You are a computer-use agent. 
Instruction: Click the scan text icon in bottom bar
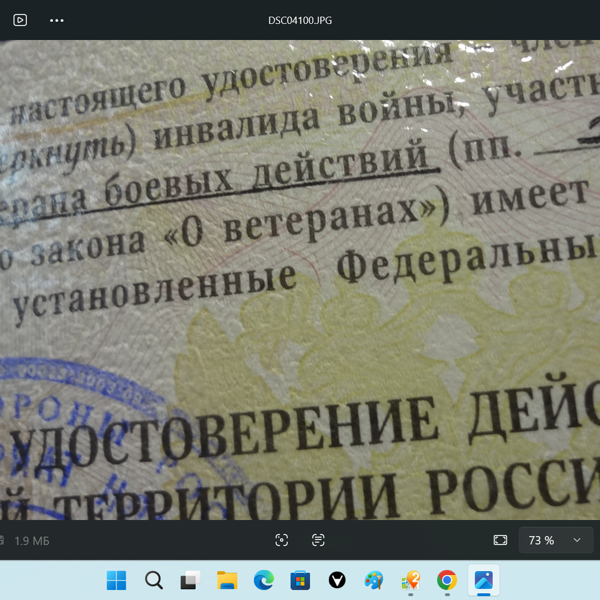point(318,540)
